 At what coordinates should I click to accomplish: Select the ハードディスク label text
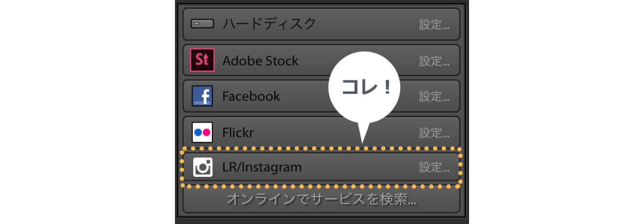coord(269,24)
